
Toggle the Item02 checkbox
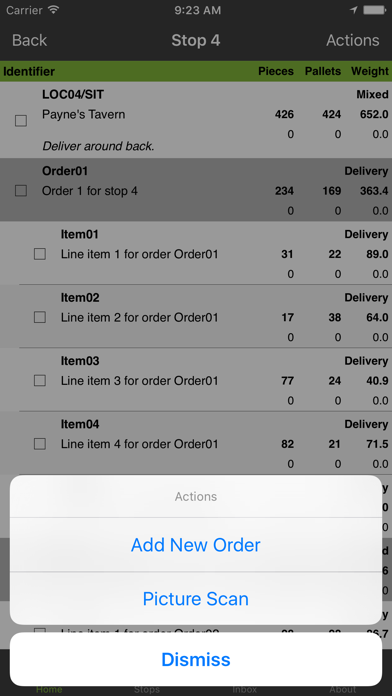point(40,317)
